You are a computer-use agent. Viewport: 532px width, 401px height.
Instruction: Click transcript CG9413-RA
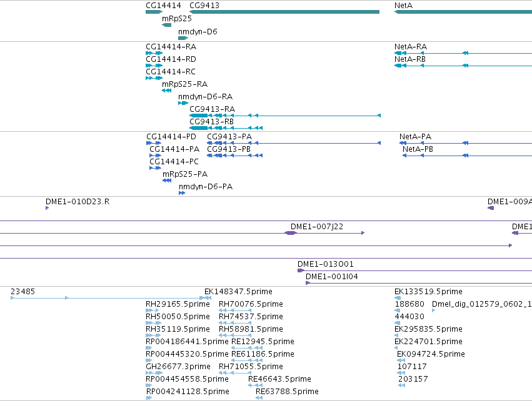coord(285,116)
